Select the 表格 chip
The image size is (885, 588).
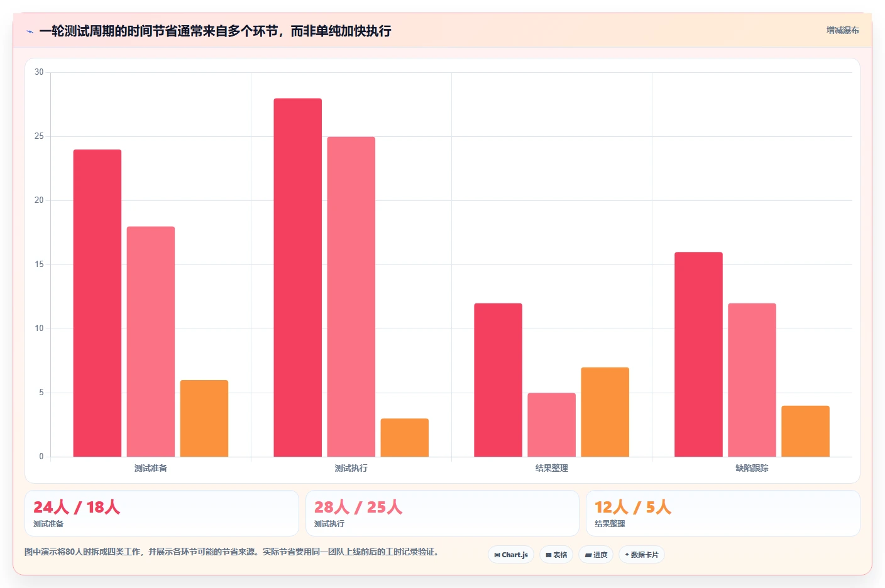point(556,555)
